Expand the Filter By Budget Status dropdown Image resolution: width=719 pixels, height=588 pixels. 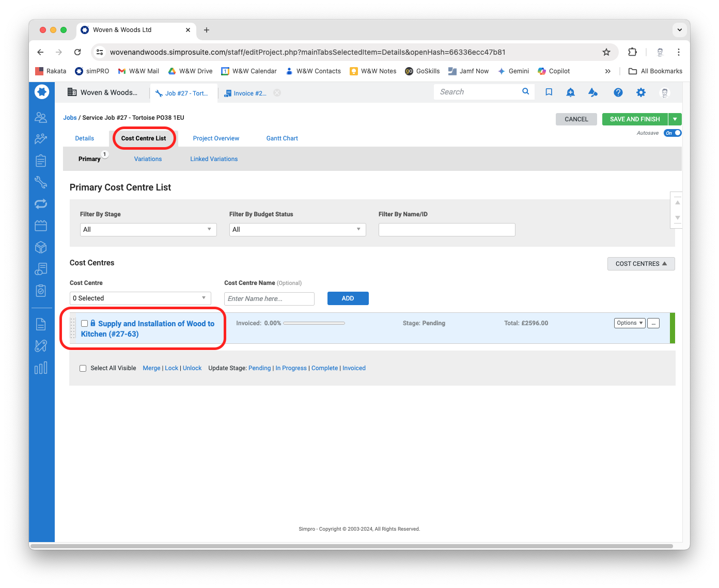[298, 230]
